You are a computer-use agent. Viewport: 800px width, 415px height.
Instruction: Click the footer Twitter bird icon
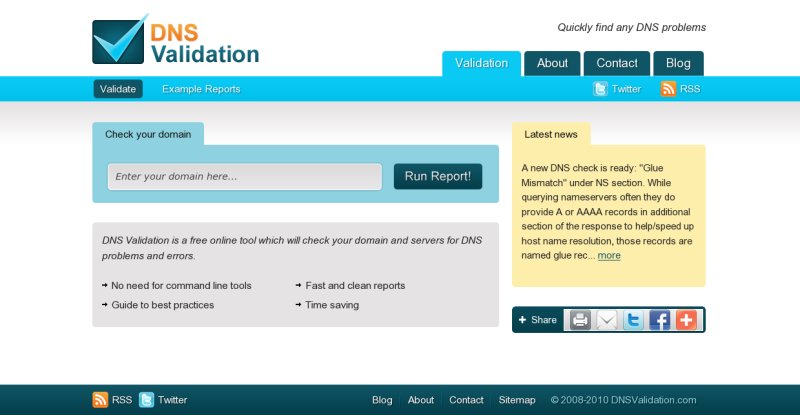(146, 400)
